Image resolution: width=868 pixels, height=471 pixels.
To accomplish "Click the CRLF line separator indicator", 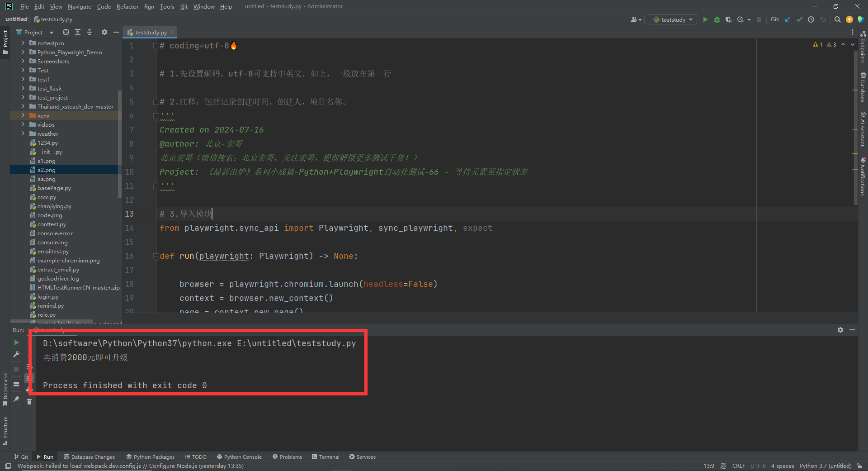I will point(739,466).
